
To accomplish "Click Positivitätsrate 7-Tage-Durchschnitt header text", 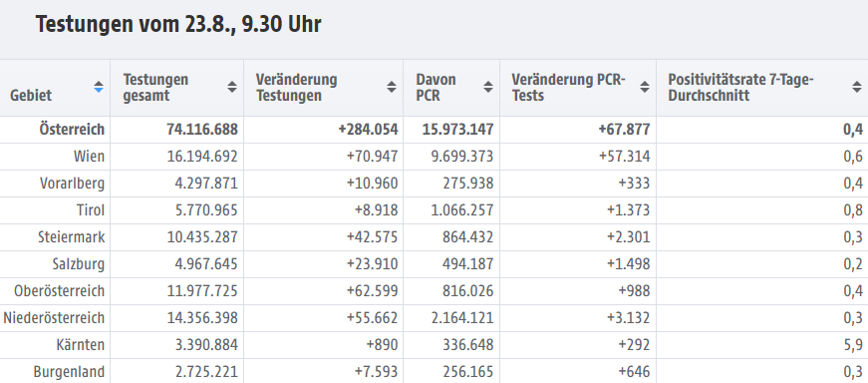I will [740, 88].
